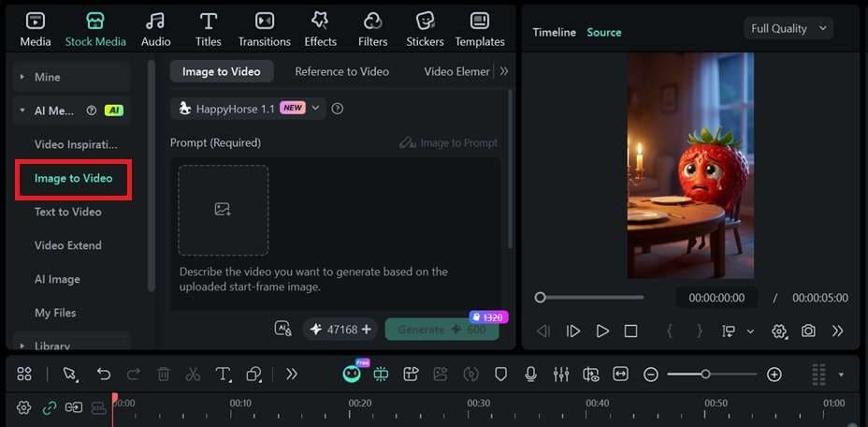The height and width of the screenshot is (427, 868).
Task: Click insert to timeline icon
Action: pos(729,331)
